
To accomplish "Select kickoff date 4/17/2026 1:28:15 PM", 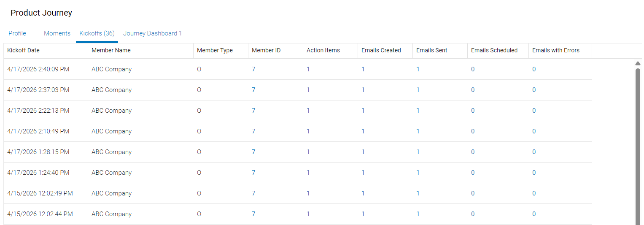I will click(38, 152).
